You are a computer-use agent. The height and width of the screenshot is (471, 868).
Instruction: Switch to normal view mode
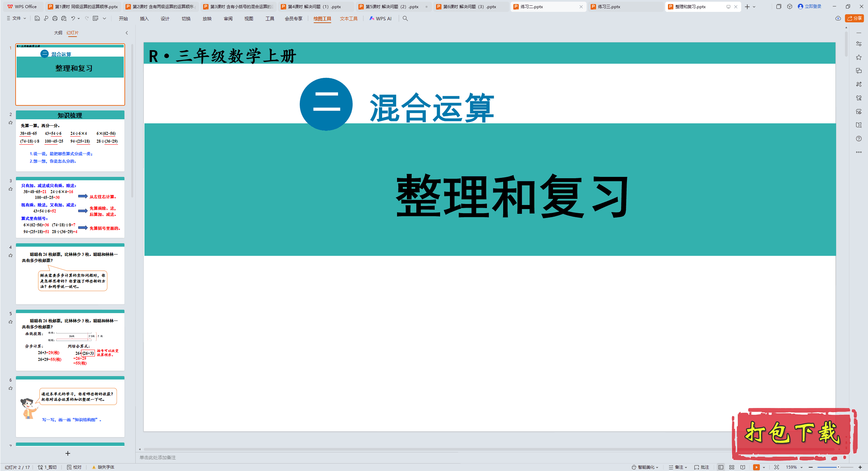coord(721,467)
